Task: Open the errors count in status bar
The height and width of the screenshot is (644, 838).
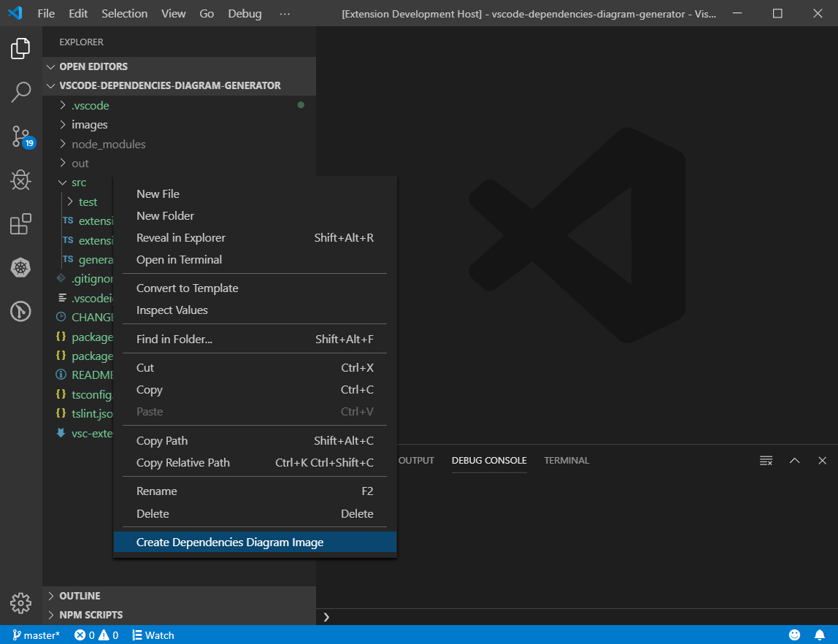Action: click(x=85, y=635)
